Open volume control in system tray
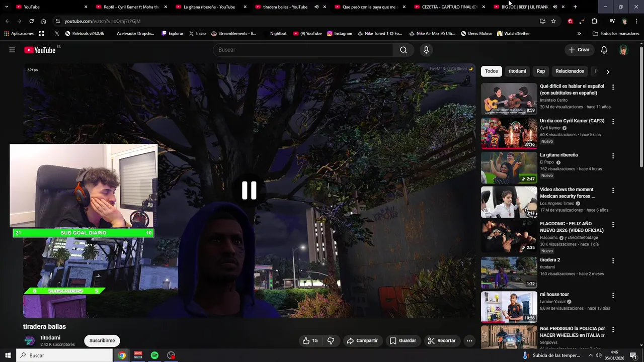644x362 pixels. [x=599, y=355]
